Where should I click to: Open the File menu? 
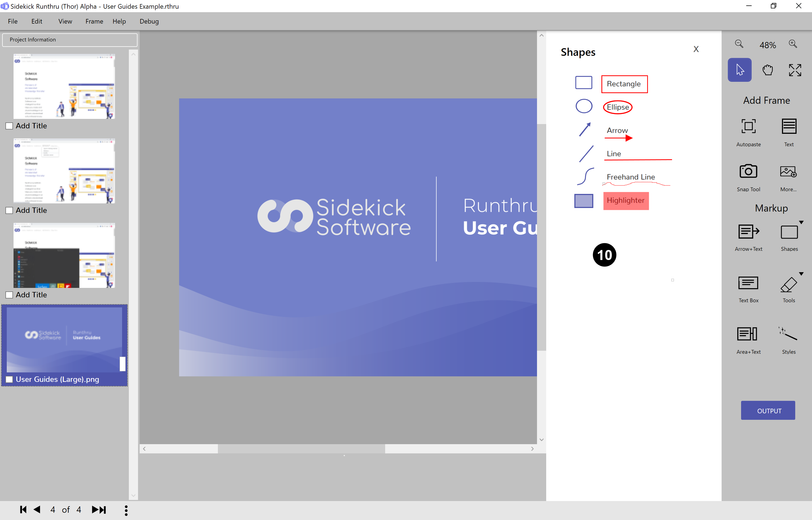12,21
